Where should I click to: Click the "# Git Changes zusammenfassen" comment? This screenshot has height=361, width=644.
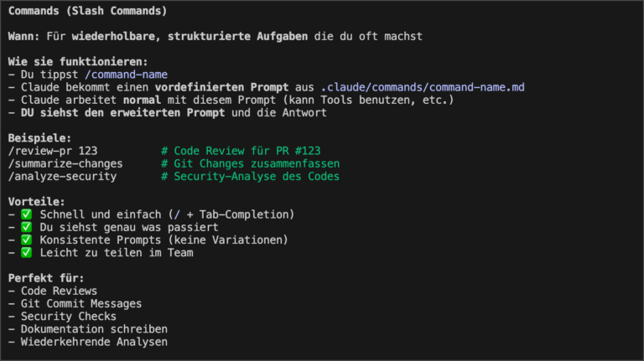point(251,163)
